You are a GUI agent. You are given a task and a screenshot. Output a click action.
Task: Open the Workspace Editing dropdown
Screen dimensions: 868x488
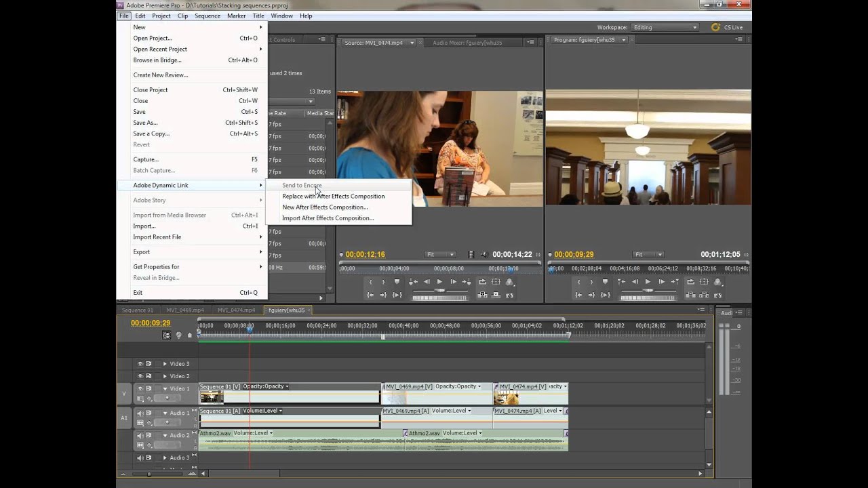coord(665,27)
